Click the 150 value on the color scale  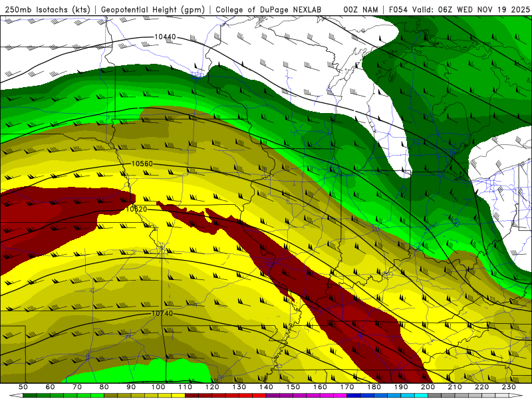pyautogui.click(x=293, y=387)
